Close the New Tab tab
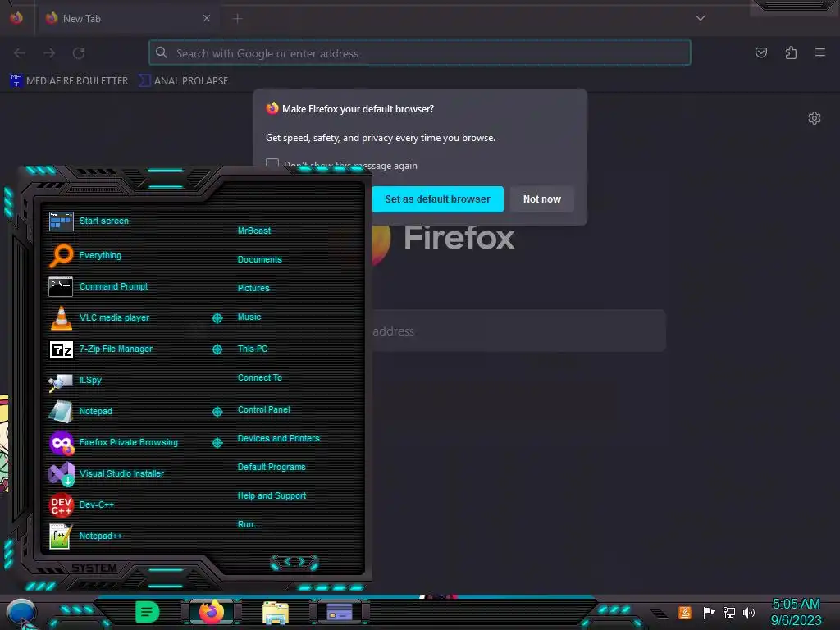Viewport: 840px width, 630px height. coord(207,18)
